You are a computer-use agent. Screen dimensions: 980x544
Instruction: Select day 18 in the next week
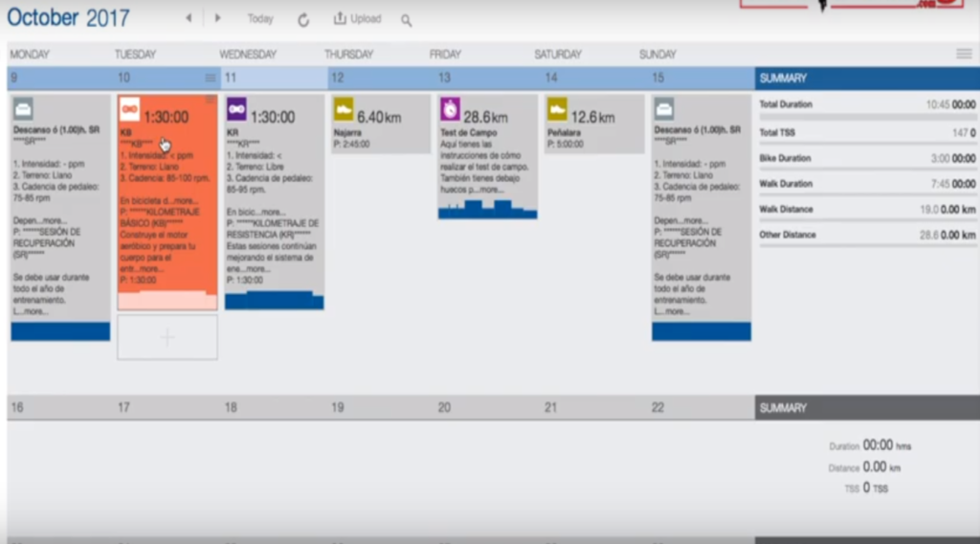(x=275, y=408)
